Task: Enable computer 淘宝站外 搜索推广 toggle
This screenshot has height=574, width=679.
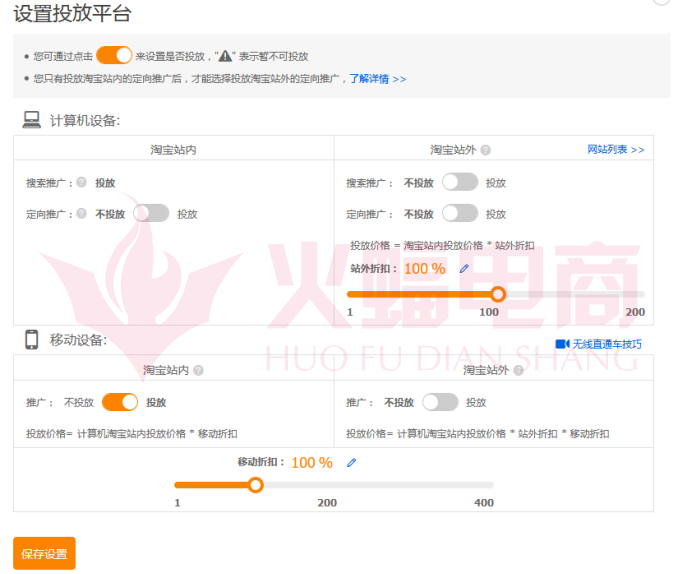Action: tap(460, 182)
